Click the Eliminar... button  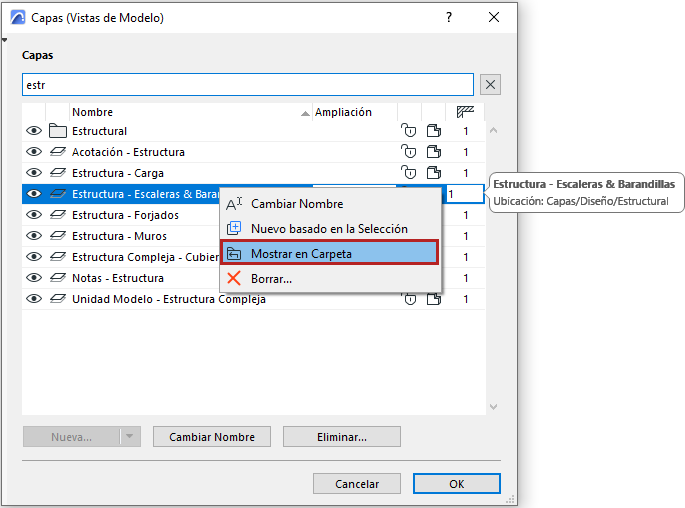coord(342,436)
